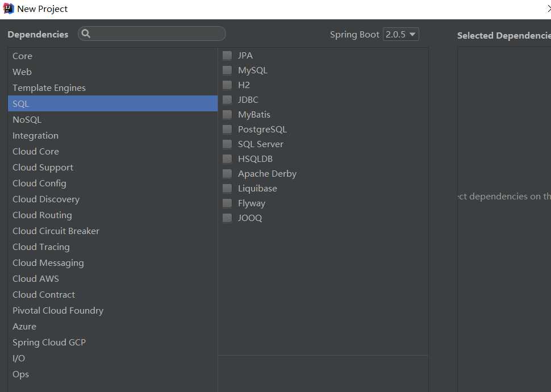Check the SQL Server dependency
Viewport: 551px width, 392px height.
227,144
